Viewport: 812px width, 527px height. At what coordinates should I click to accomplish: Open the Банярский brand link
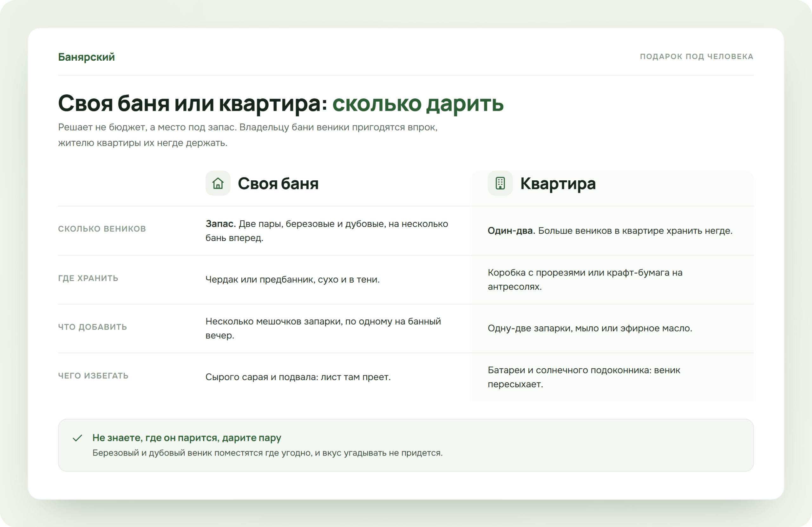click(86, 57)
